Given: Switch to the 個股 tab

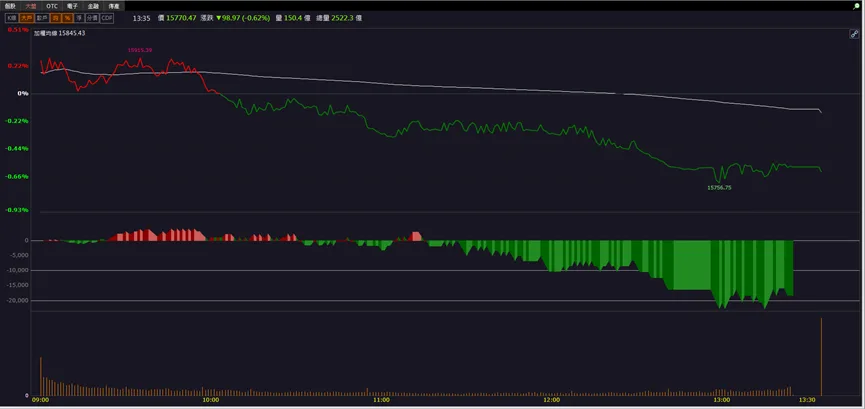Looking at the screenshot, I should 10,6.
